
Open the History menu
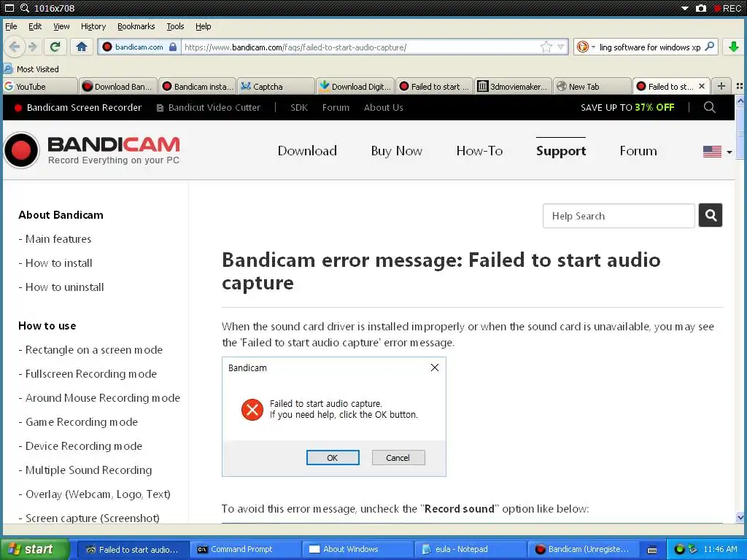(93, 26)
